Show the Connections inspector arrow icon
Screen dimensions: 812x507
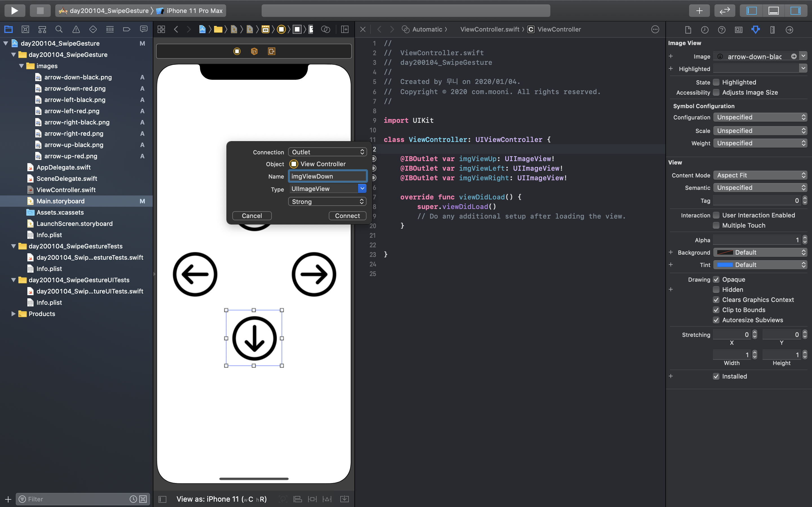point(789,30)
